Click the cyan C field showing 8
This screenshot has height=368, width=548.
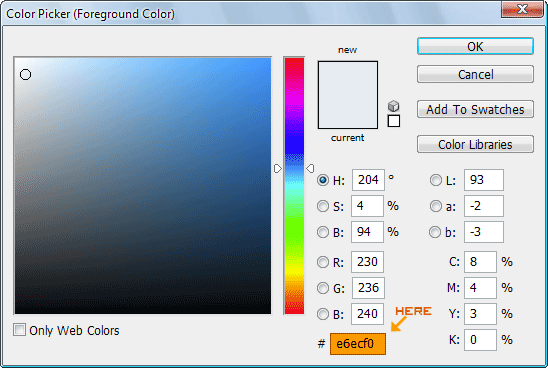(x=480, y=262)
